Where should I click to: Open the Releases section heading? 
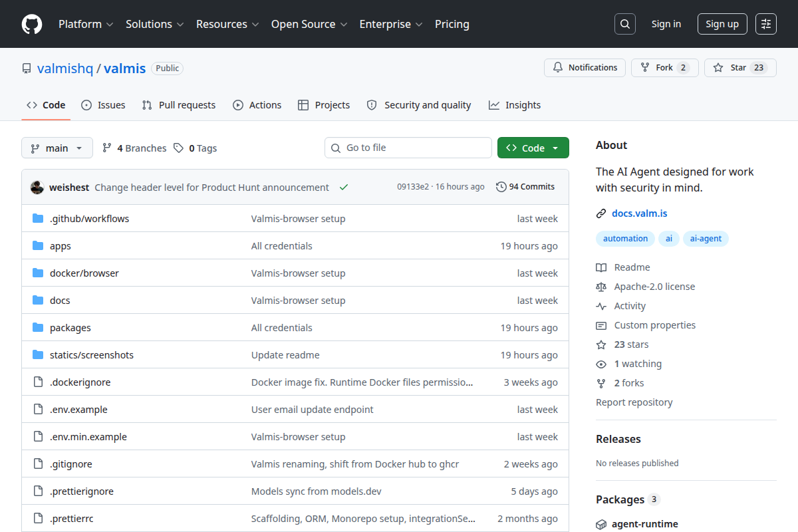pyautogui.click(x=618, y=439)
